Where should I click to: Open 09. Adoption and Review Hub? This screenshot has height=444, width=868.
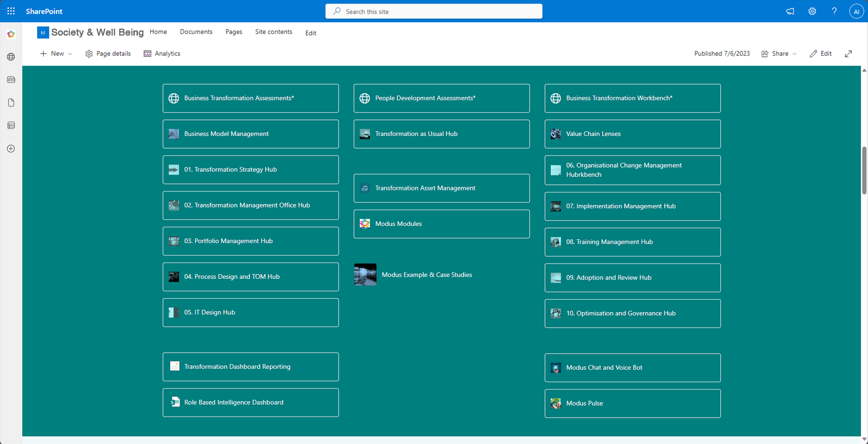pos(633,278)
